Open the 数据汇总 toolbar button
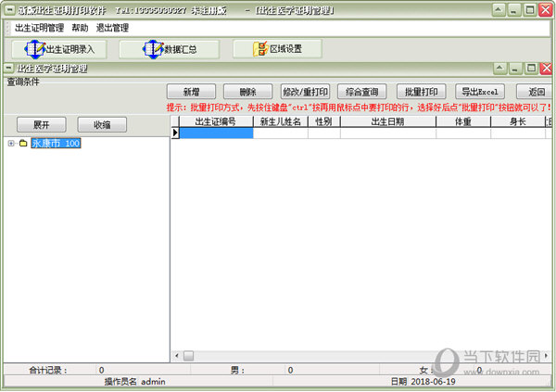Screen dimensions: 556x392 click(x=170, y=49)
